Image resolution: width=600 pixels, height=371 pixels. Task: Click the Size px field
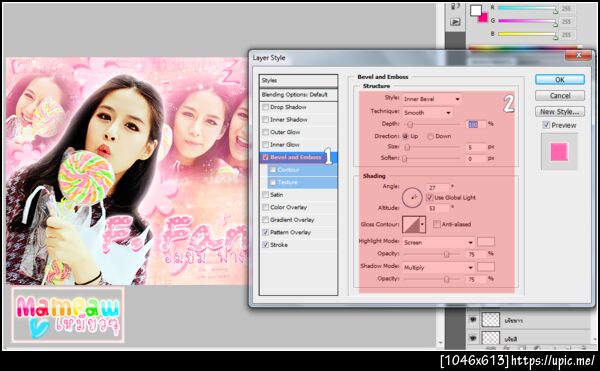click(x=476, y=148)
